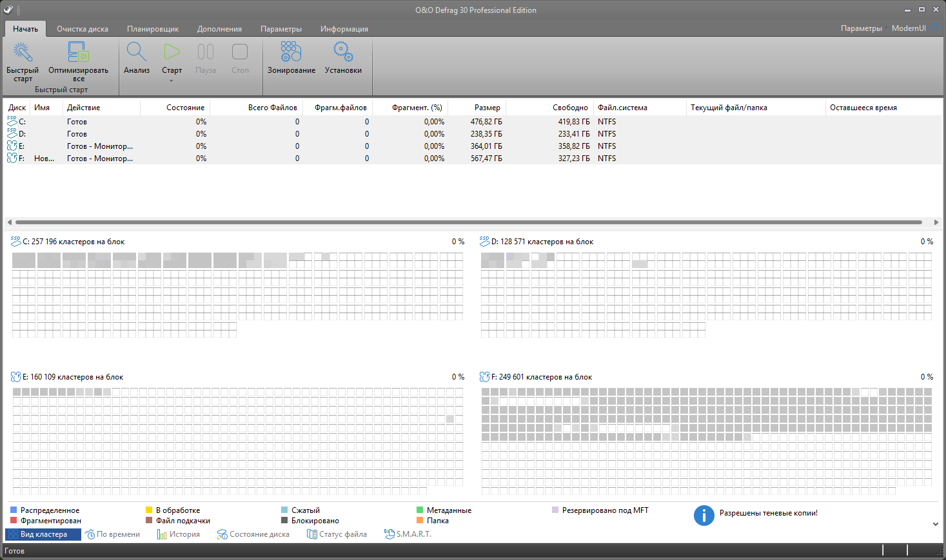Click the red Фрагментирован color swatch
Image resolution: width=946 pixels, height=560 pixels.
(14, 521)
